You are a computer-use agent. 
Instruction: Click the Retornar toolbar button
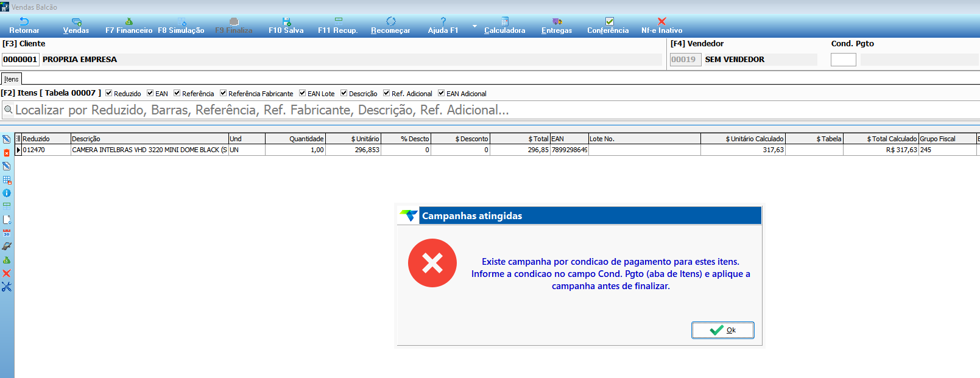(x=24, y=26)
